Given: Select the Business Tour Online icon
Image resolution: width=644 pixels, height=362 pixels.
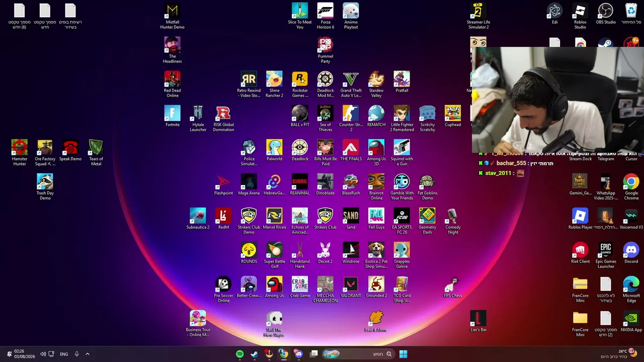Looking at the screenshot, I should pyautogui.click(x=198, y=324).
